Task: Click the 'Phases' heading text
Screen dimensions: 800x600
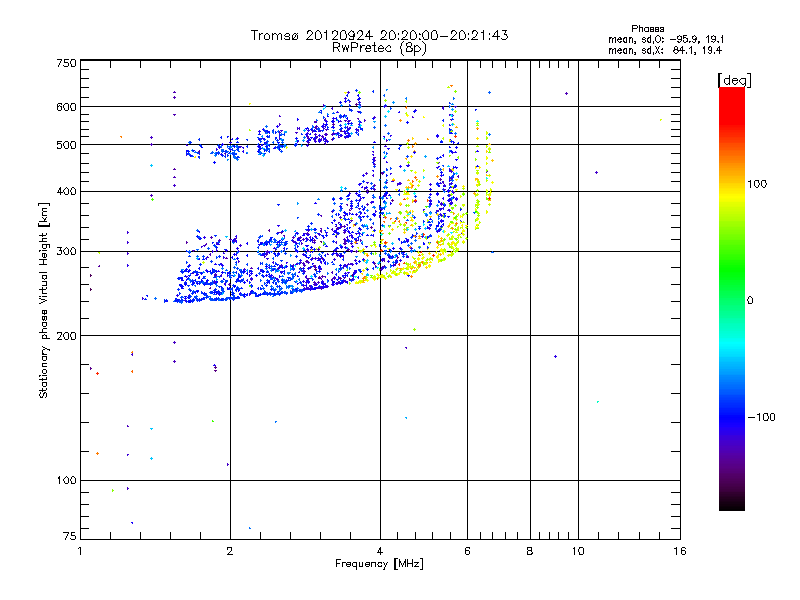Action: 647,29
